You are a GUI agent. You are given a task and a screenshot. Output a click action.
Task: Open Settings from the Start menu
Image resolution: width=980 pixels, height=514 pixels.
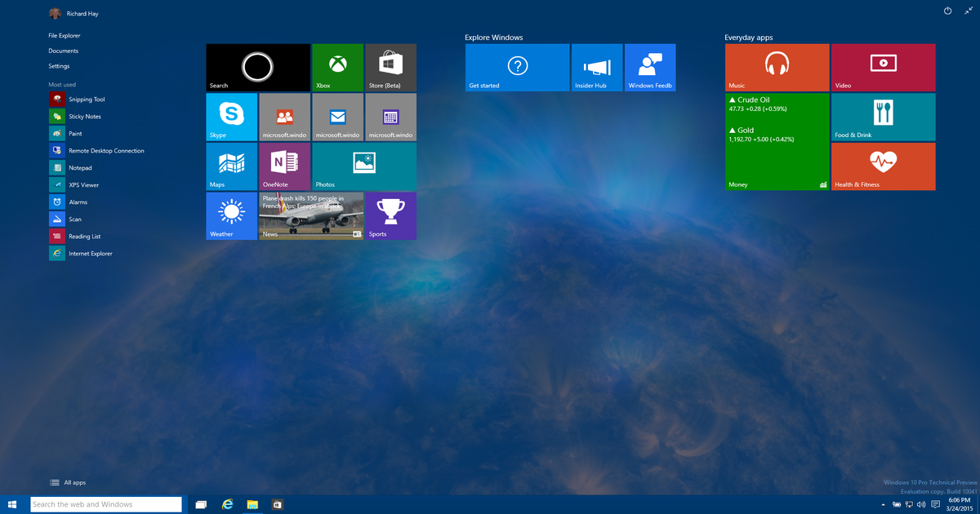[56, 66]
